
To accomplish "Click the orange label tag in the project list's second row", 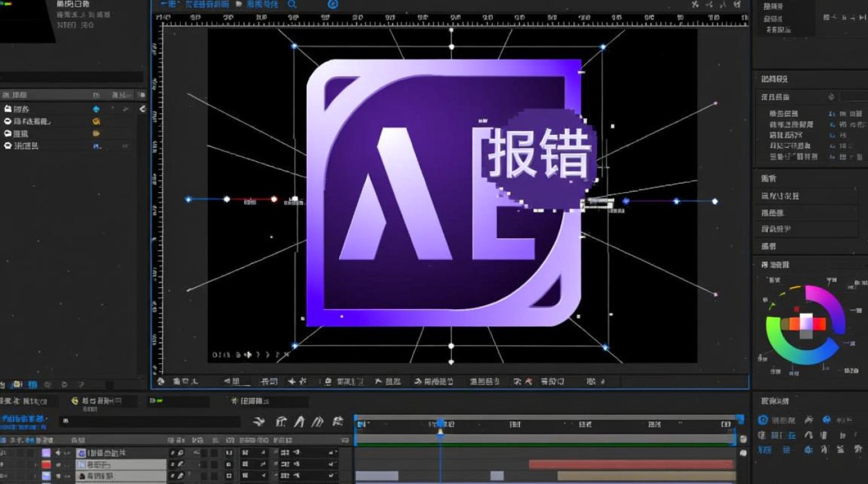I will point(96,121).
